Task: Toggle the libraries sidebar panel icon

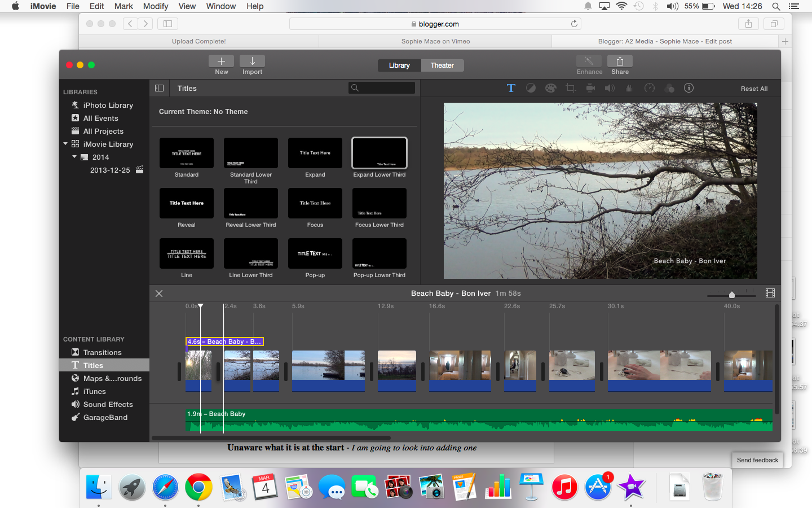Action: pyautogui.click(x=160, y=88)
